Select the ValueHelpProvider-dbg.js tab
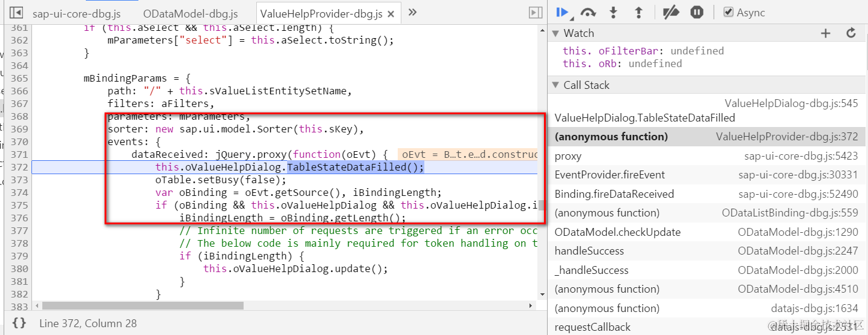868x335 pixels. click(322, 13)
